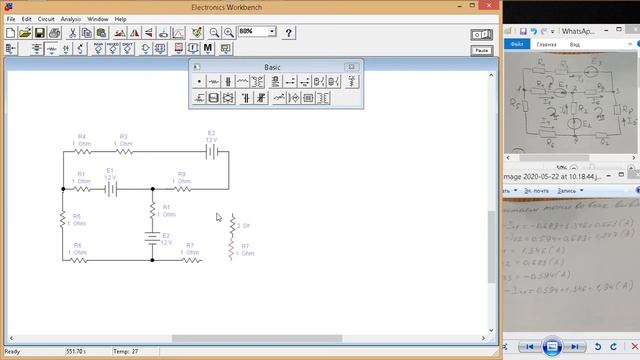Rotate the component using the rotate icon
640x360 pixels.
pos(120,33)
